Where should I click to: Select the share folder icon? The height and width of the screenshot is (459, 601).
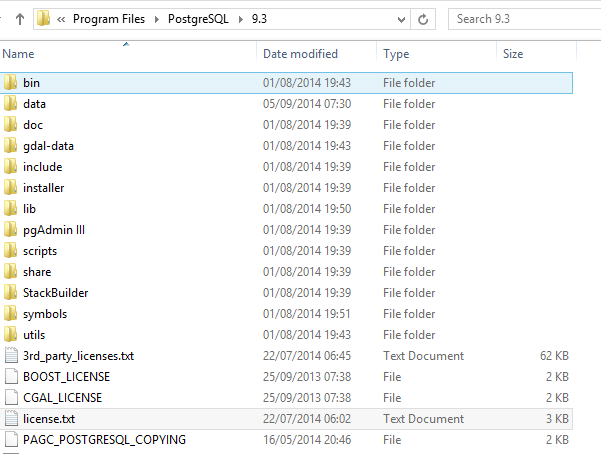pos(11,272)
